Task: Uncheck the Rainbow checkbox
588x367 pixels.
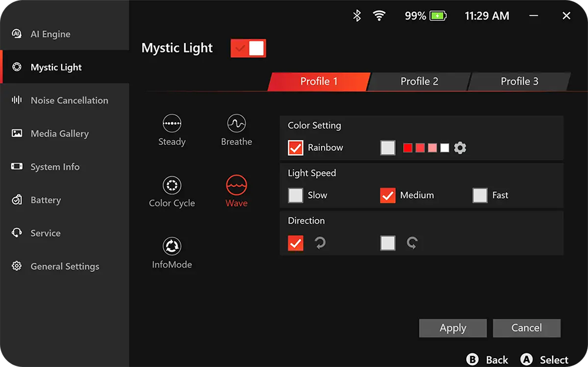Action: tap(296, 148)
